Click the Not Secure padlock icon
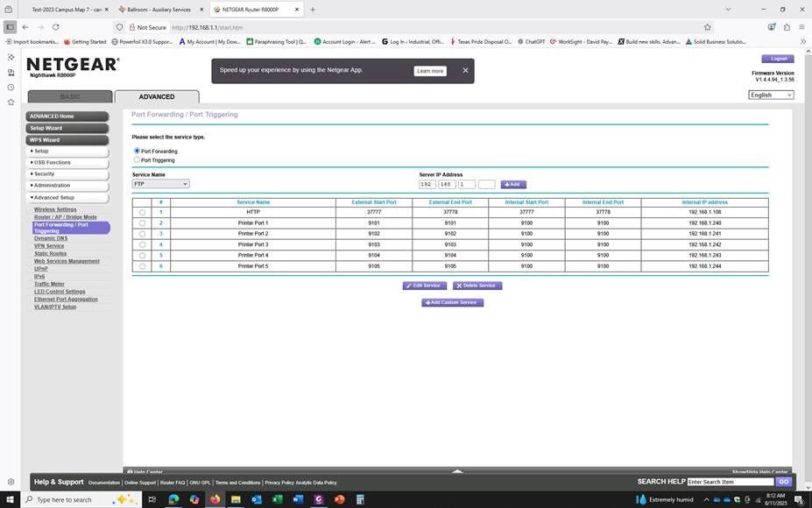The image size is (812, 508). tap(132, 27)
